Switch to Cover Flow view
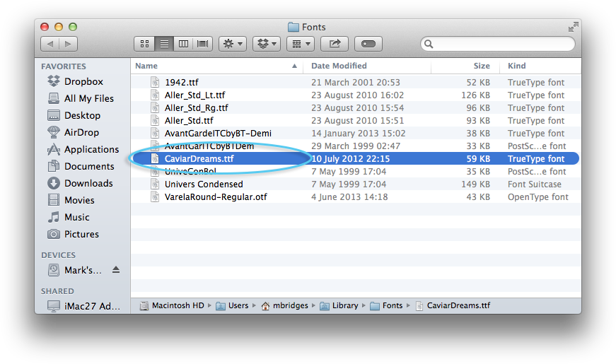Viewport: 616px width, 364px height. click(x=203, y=44)
